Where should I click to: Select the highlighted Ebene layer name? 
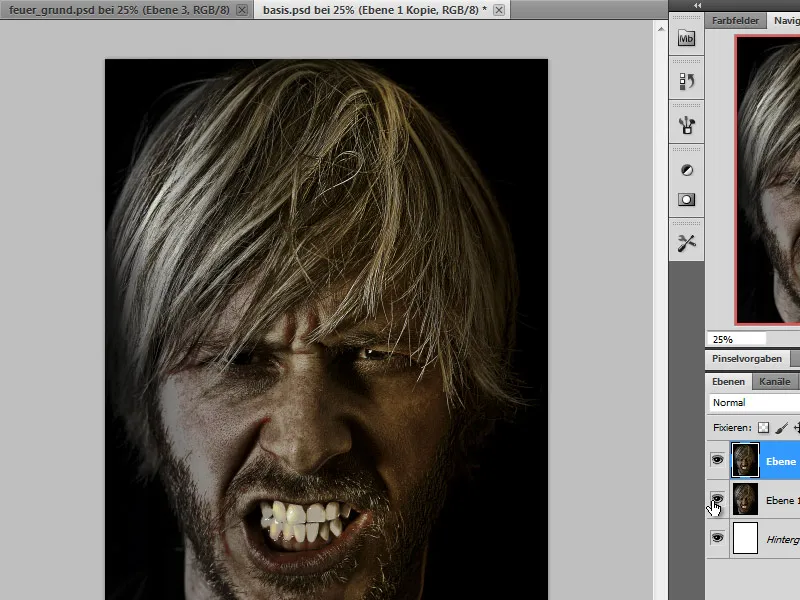(781, 460)
